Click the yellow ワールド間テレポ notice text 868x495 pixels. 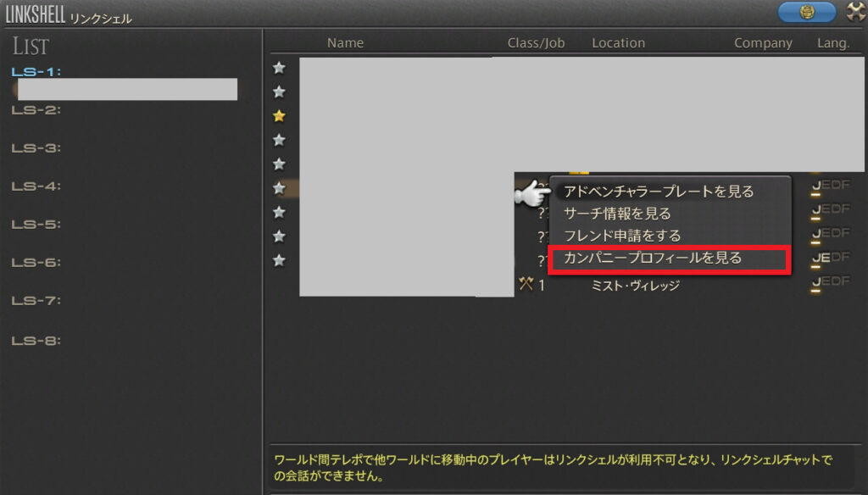click(x=553, y=467)
